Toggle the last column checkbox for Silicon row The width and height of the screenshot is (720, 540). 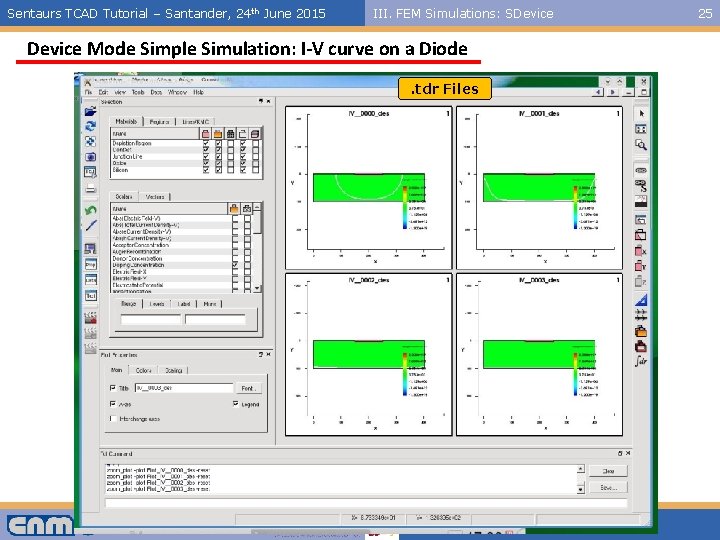[x=255, y=169]
